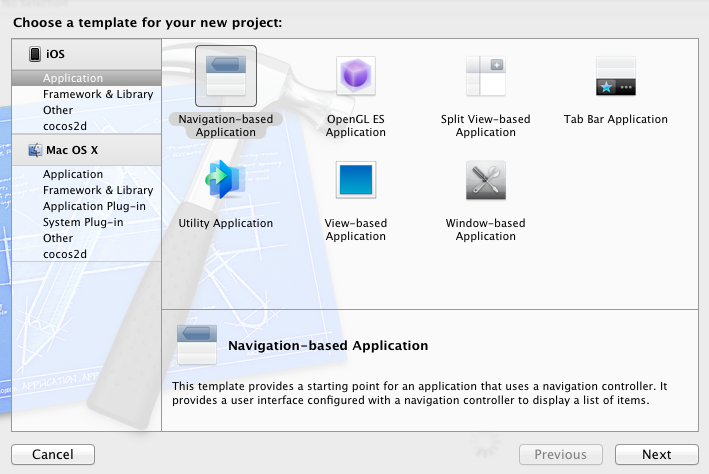Choose Other under Mac OS X section
Screen dimensions: 709x474
point(86,238)
